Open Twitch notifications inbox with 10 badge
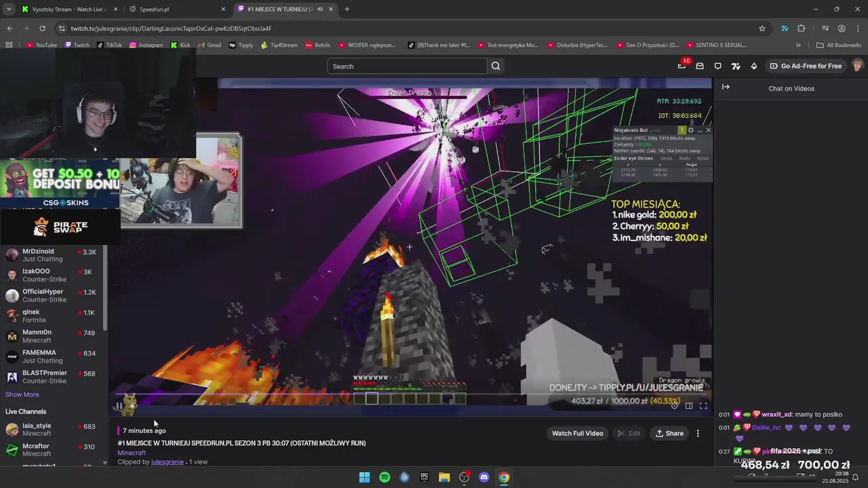The width and height of the screenshot is (868, 488). click(x=682, y=66)
